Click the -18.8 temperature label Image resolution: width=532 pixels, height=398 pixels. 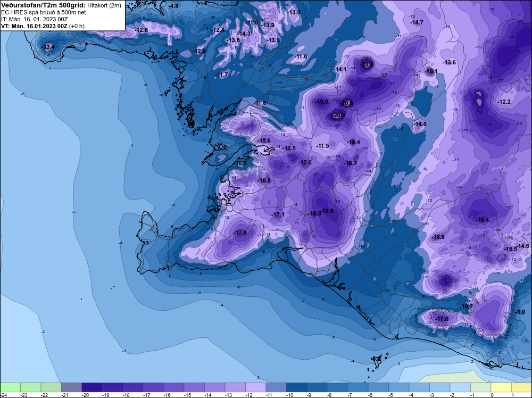click(315, 213)
